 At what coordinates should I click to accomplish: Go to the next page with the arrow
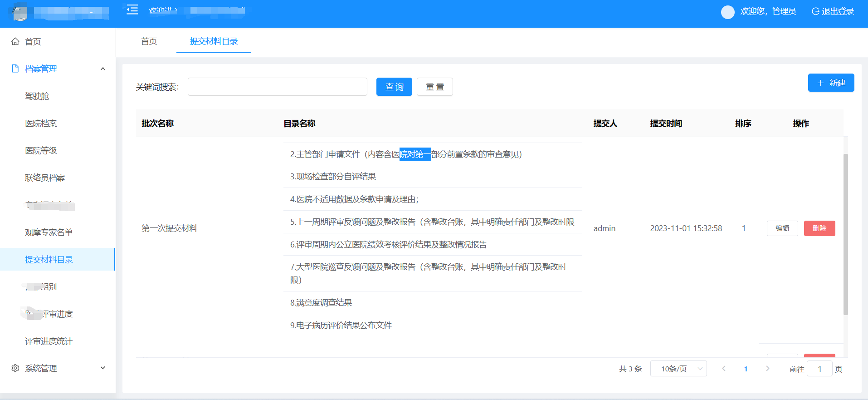coord(767,369)
